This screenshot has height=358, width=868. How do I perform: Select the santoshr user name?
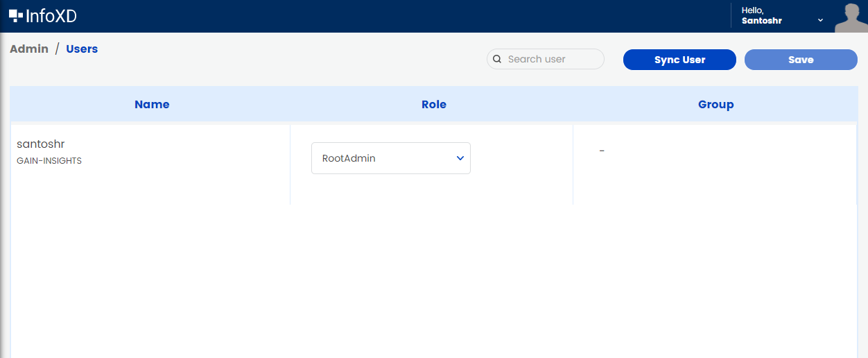click(x=41, y=144)
